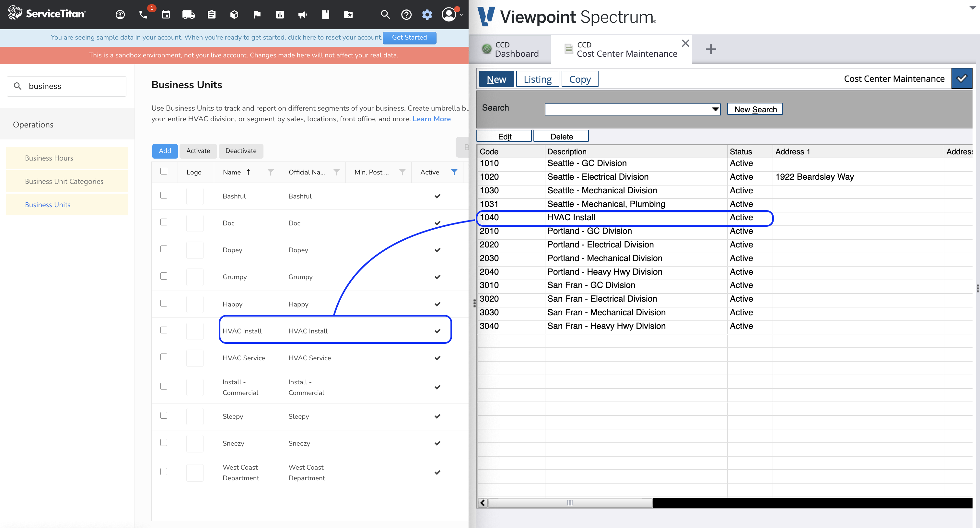Open the user profile avatar menu

pos(449,15)
